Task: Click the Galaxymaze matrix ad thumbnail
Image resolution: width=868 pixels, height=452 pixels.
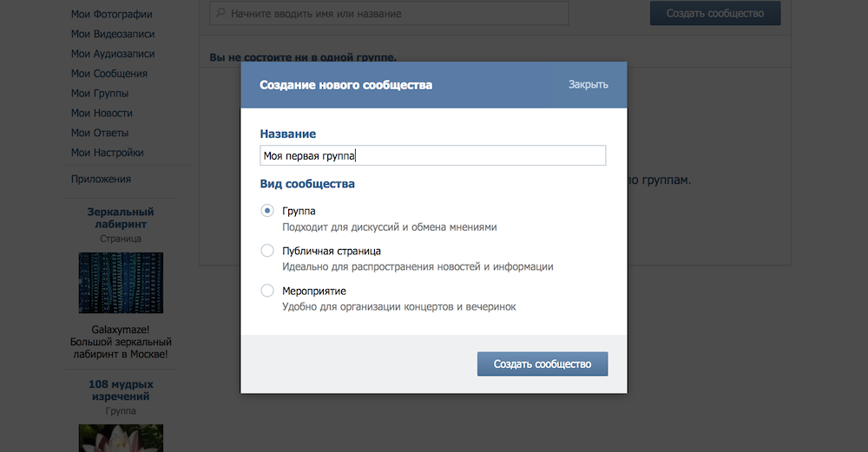Action: [x=121, y=283]
